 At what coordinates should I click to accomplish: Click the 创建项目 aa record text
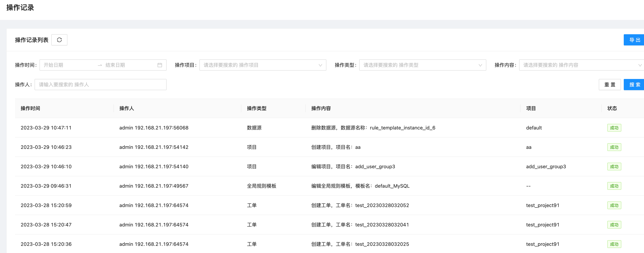pyautogui.click(x=335, y=147)
